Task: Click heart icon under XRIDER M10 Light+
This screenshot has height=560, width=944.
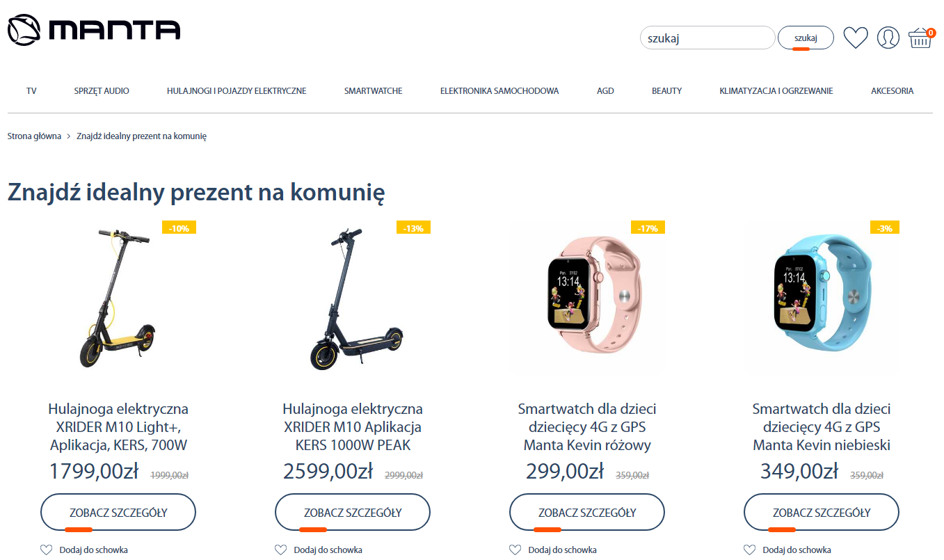Action: pos(47,550)
